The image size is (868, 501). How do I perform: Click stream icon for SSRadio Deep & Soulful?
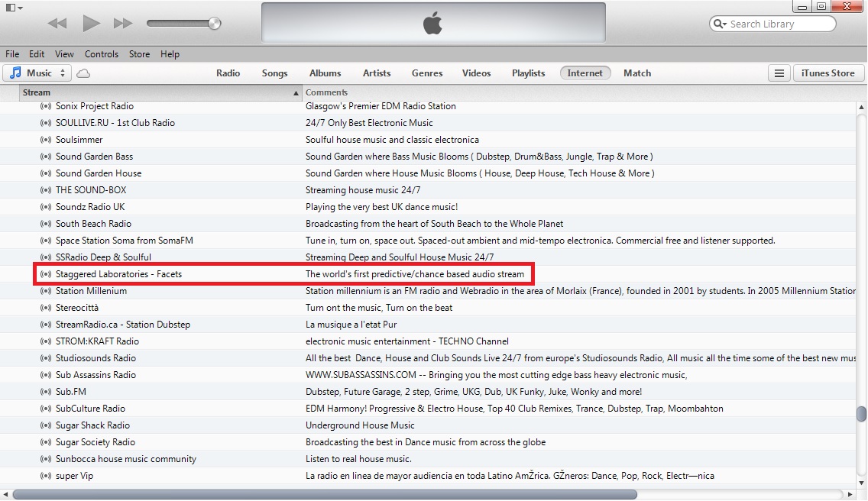[x=46, y=257]
